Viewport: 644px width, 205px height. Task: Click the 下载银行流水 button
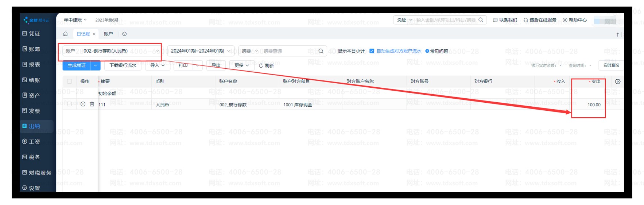pyautogui.click(x=123, y=65)
